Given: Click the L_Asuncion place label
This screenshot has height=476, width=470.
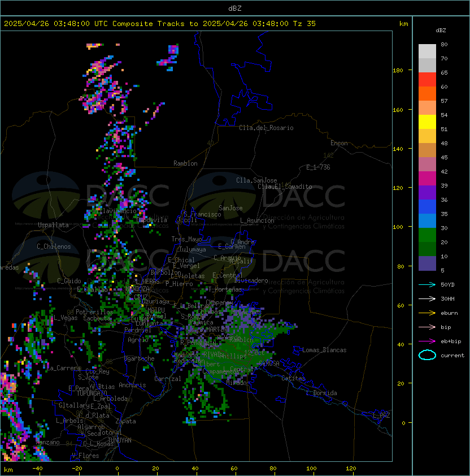Looking at the screenshot, I should 257,220.
